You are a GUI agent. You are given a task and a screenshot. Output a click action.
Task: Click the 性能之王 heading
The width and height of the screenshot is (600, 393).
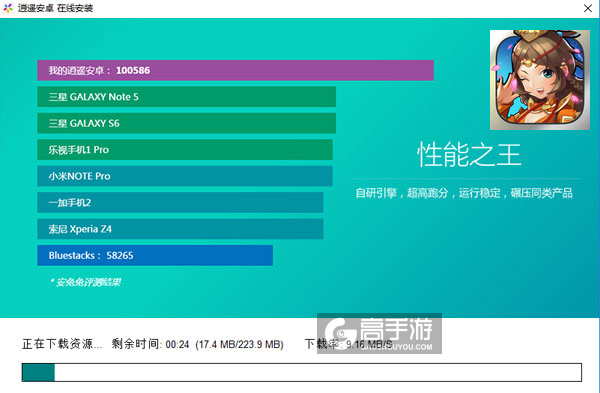[469, 155]
